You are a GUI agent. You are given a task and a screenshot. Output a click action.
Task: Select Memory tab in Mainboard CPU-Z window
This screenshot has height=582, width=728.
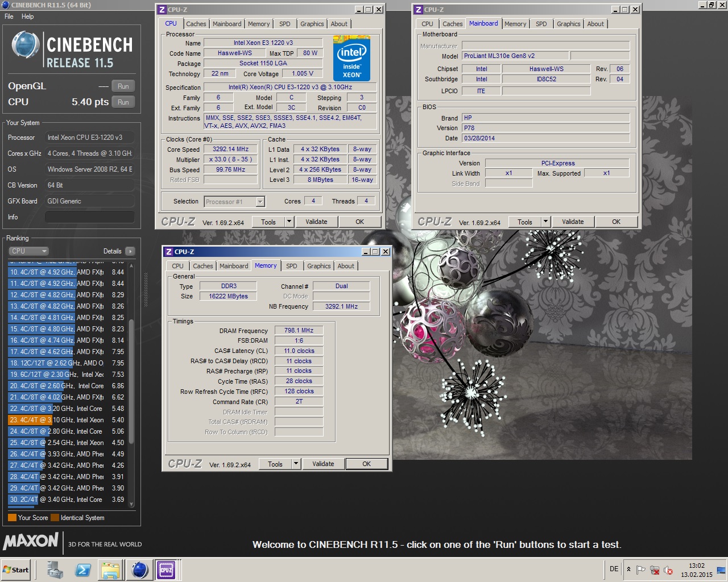[x=515, y=24]
